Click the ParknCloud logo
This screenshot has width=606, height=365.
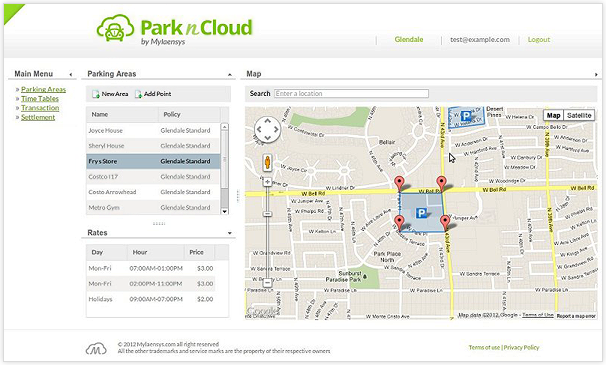(174, 29)
